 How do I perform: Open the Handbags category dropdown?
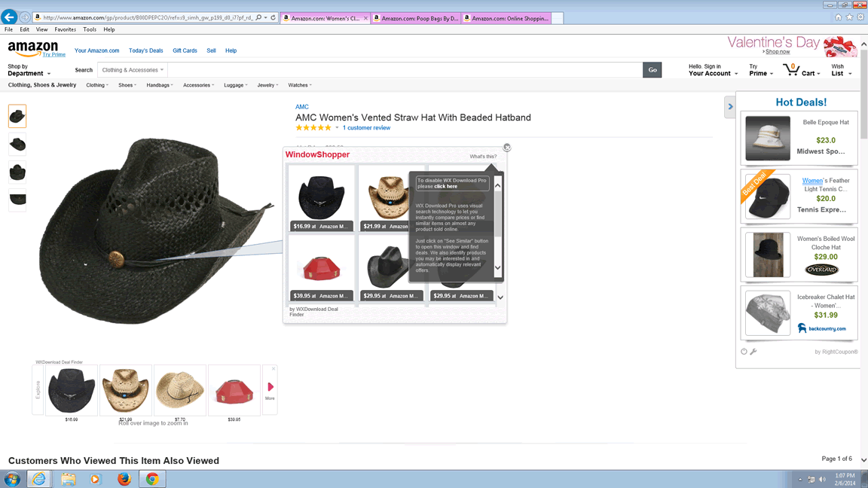[159, 85]
